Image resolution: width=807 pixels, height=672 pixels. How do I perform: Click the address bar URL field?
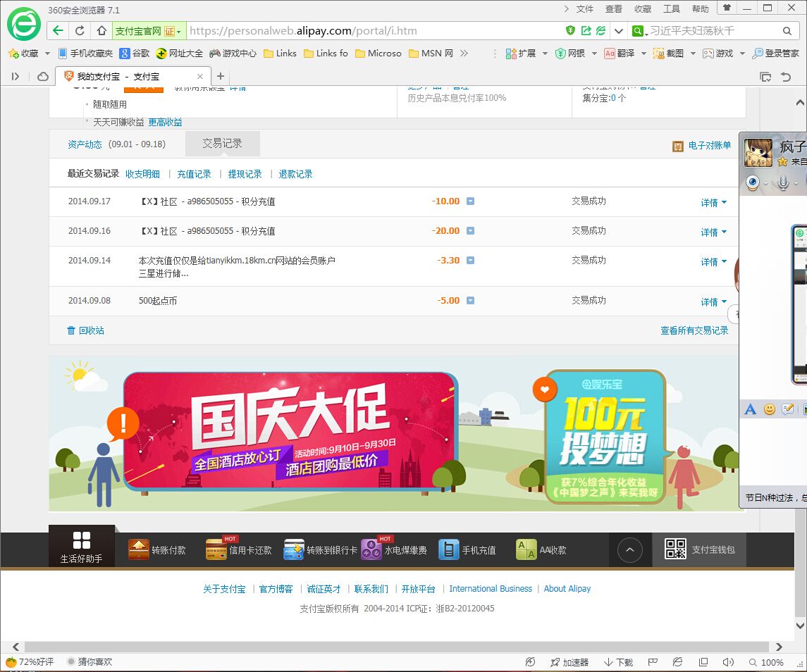pos(374,31)
